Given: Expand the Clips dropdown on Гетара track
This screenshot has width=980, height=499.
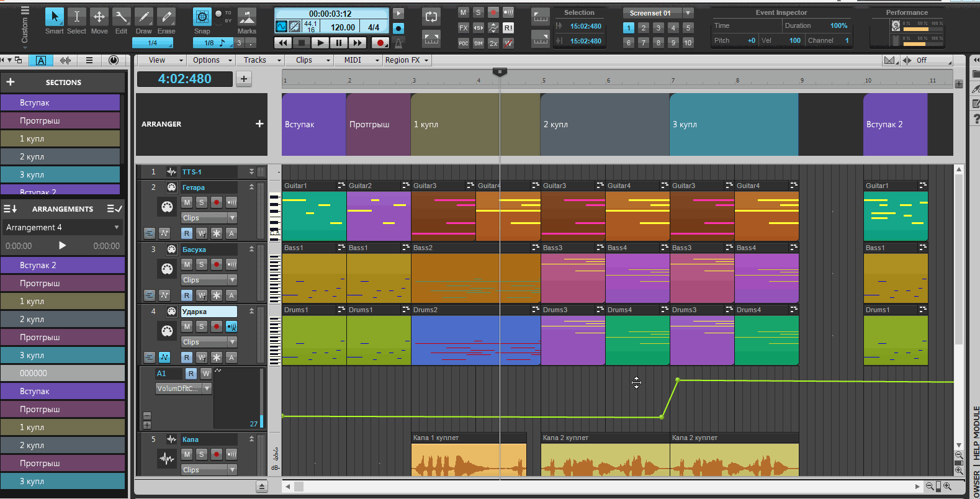Looking at the screenshot, I should (x=232, y=218).
